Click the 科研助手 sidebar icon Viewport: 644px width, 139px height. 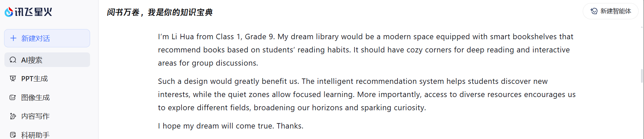pos(13,135)
